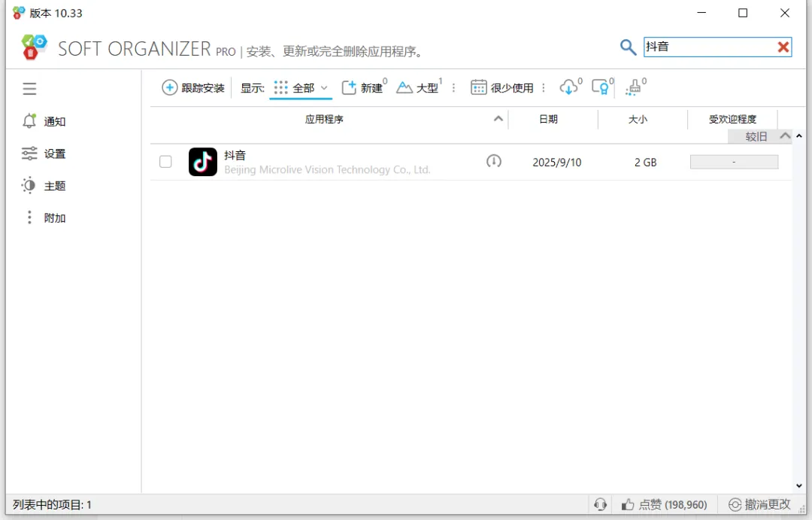Select the 抖音 application name
The width and height of the screenshot is (812, 520).
tap(235, 155)
